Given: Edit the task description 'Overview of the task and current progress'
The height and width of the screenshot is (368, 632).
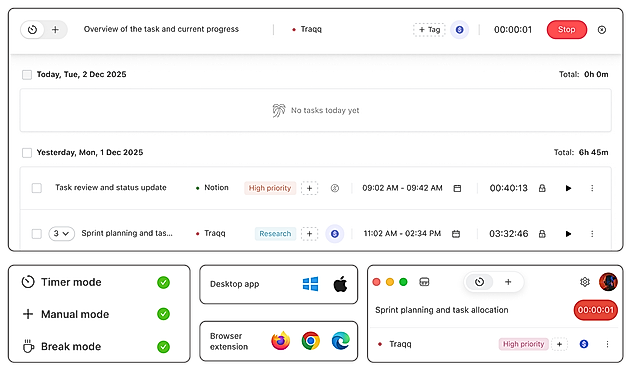Looking at the screenshot, I should (x=161, y=29).
